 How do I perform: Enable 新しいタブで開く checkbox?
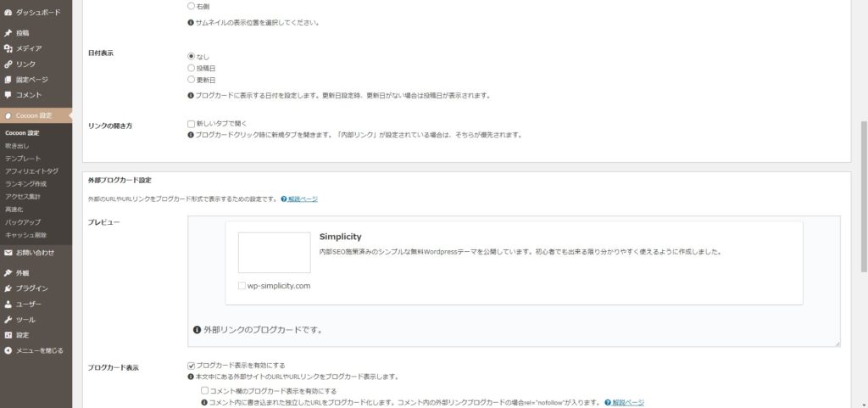[191, 124]
